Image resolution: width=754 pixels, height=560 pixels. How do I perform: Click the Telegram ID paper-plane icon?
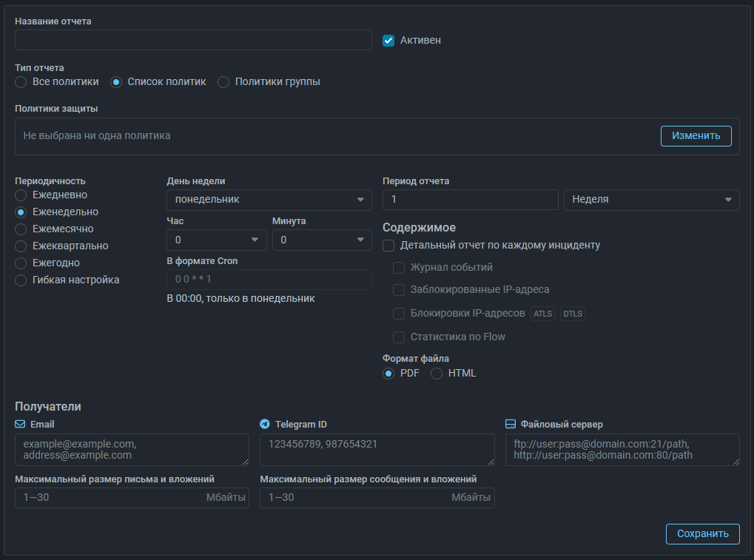tap(265, 425)
